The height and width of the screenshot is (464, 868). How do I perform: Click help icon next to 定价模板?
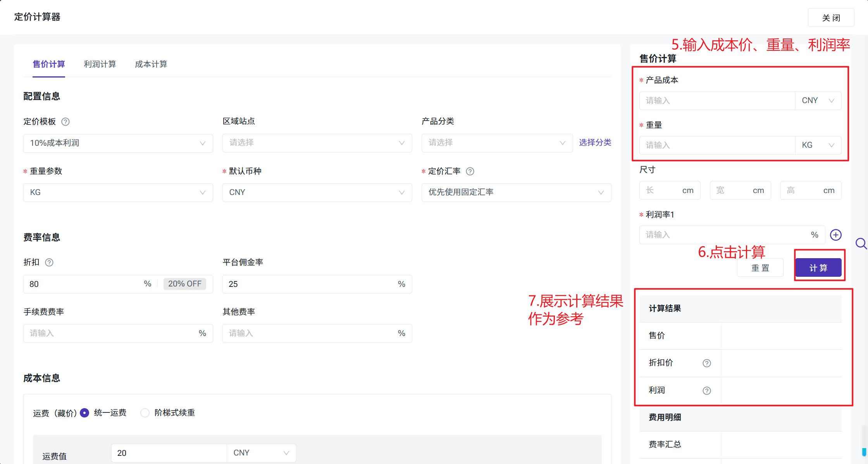[x=65, y=122]
